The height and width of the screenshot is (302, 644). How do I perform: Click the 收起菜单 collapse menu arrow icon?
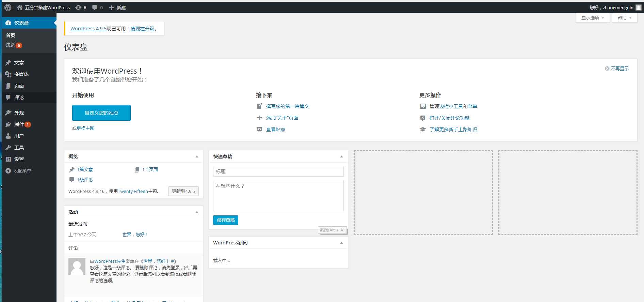[x=8, y=171]
